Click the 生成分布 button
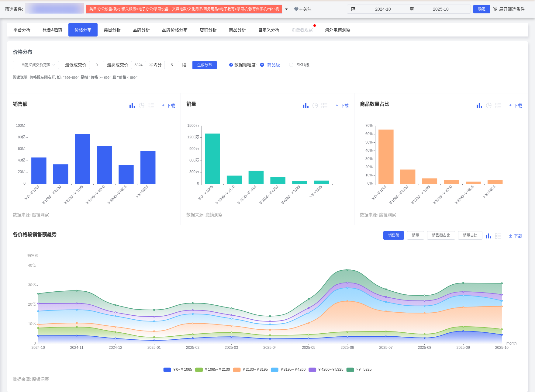 (204, 65)
